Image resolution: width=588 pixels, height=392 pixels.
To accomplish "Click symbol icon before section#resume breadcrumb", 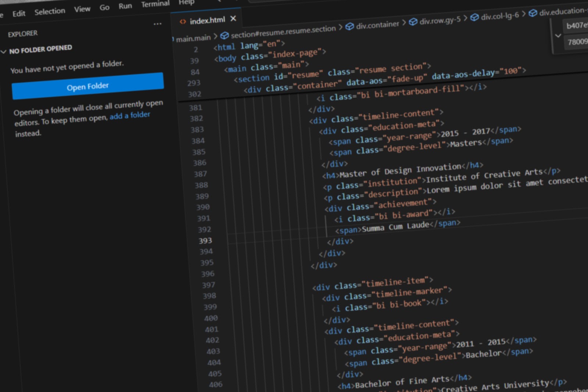I will point(224,36).
